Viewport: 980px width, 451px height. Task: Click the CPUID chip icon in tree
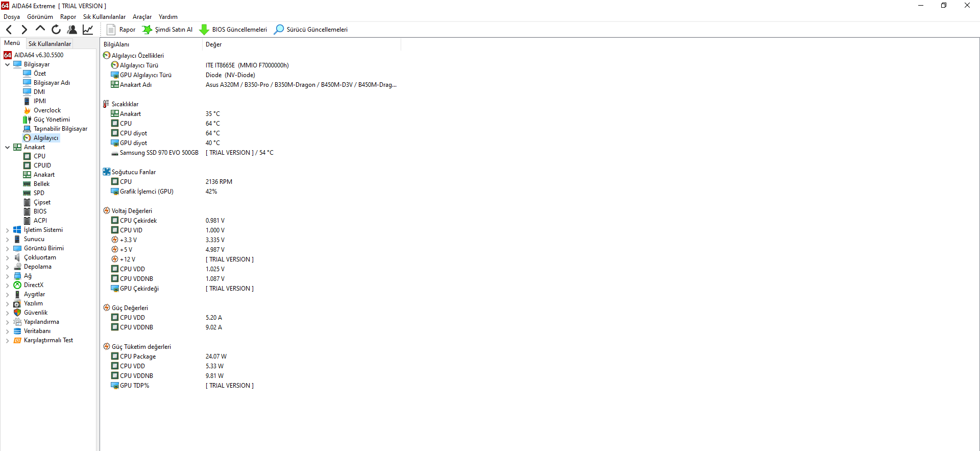click(x=27, y=165)
